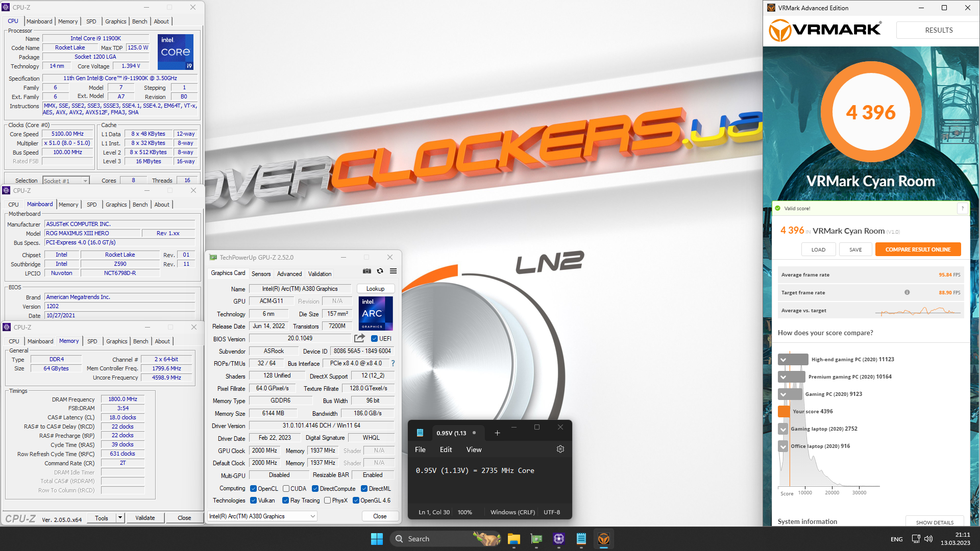The image size is (980, 551).
Task: Expand Gaming laptop (2020) comparison
Action: coord(783,429)
